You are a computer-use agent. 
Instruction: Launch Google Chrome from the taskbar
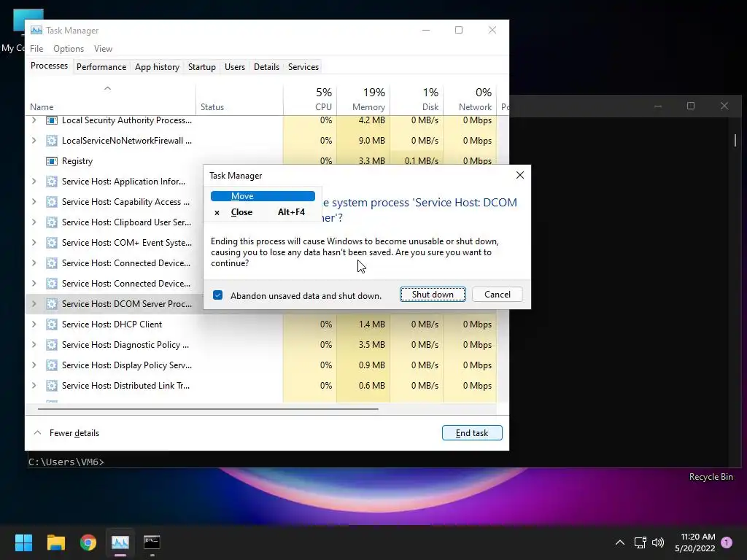point(88,542)
